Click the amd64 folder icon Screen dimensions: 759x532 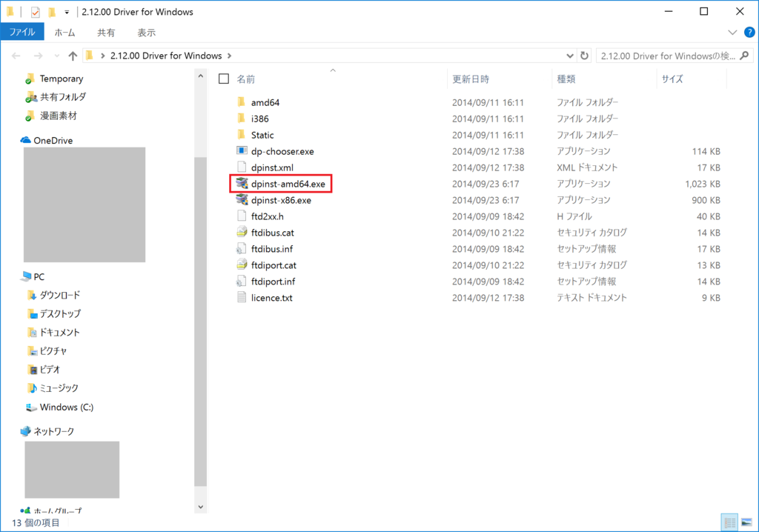(x=242, y=102)
